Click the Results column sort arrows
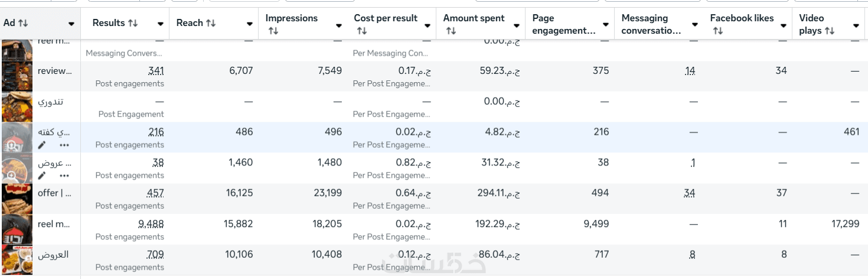The height and width of the screenshot is (279, 868). tap(133, 23)
